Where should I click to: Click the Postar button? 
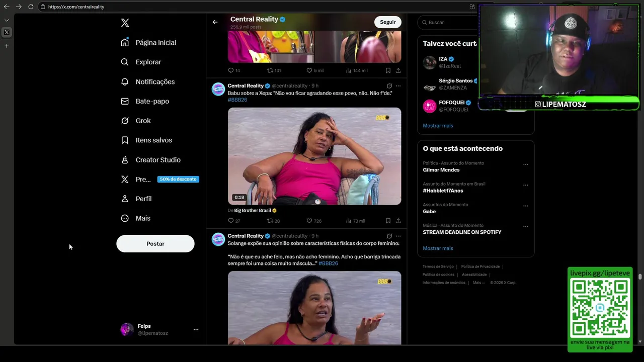(x=155, y=244)
